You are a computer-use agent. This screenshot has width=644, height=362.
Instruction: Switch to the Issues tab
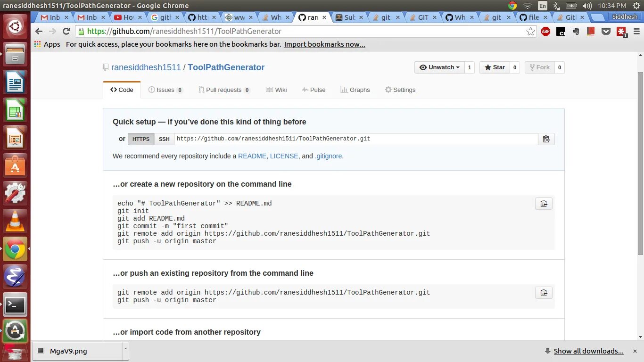[x=165, y=90]
